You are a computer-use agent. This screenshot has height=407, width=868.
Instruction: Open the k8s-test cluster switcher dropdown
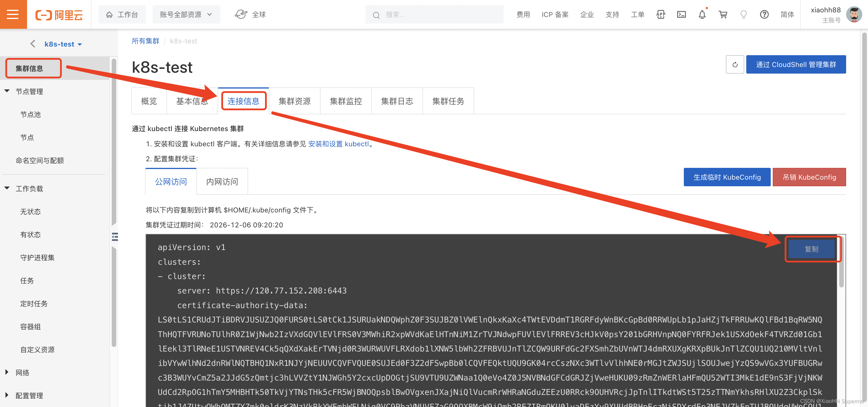point(63,44)
